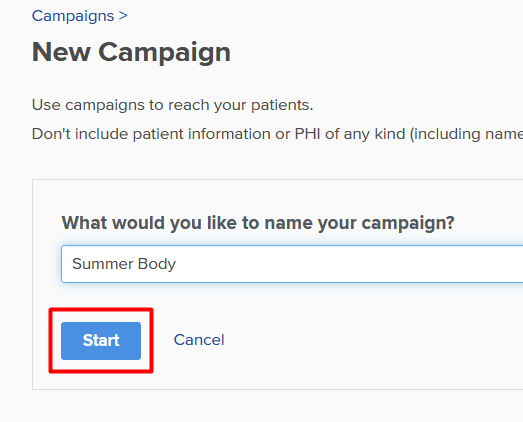Select the Cancel link beside Start
523x422 pixels.
click(199, 340)
